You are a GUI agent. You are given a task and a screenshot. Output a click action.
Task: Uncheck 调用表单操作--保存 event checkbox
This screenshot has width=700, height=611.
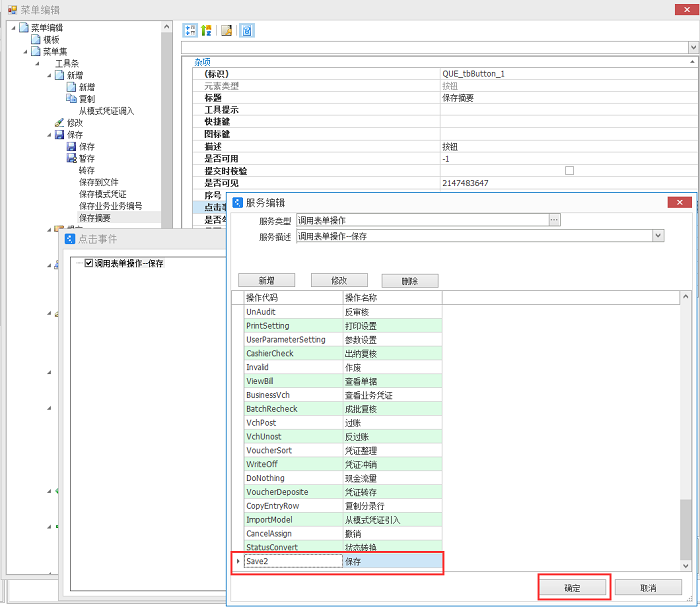click(x=89, y=264)
